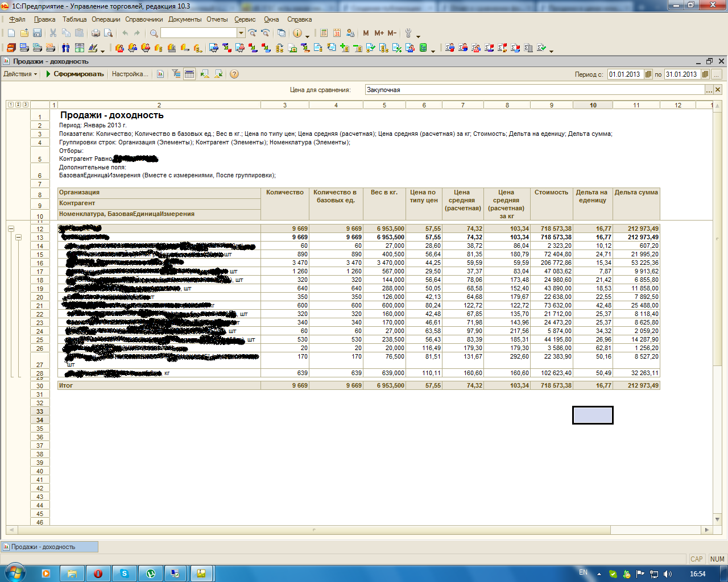Click the horizontal scrollbar right arrow
The image size is (728, 582).
point(707,530)
